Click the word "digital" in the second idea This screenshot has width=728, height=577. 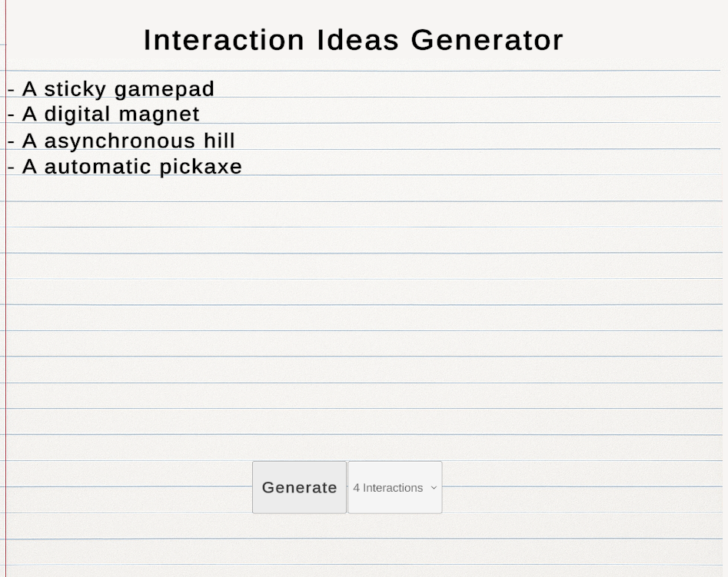77,114
